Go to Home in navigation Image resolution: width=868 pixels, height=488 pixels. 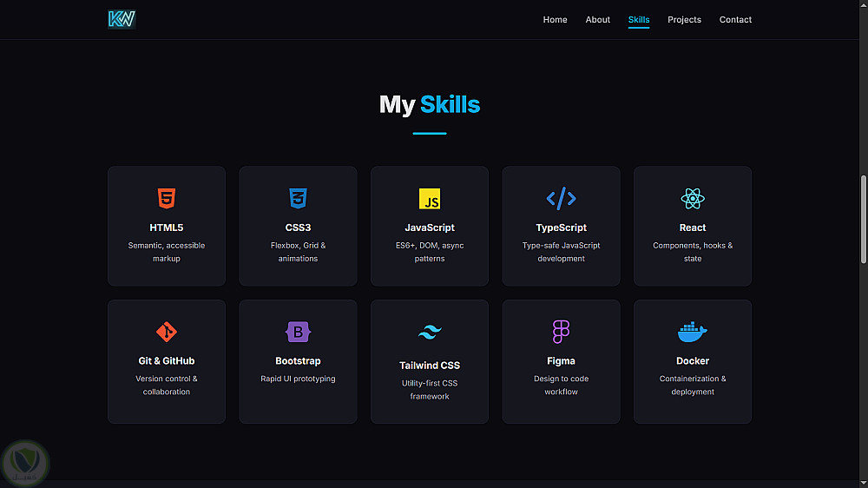tap(555, 19)
